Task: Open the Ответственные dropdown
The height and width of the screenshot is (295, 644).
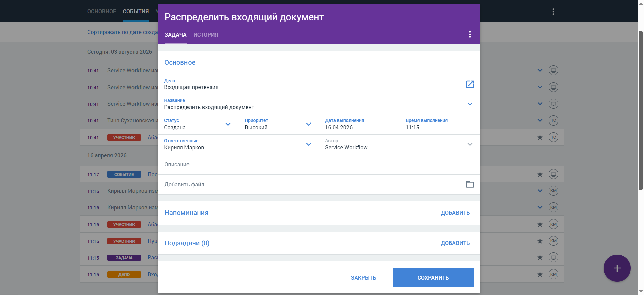Action: pos(308,144)
